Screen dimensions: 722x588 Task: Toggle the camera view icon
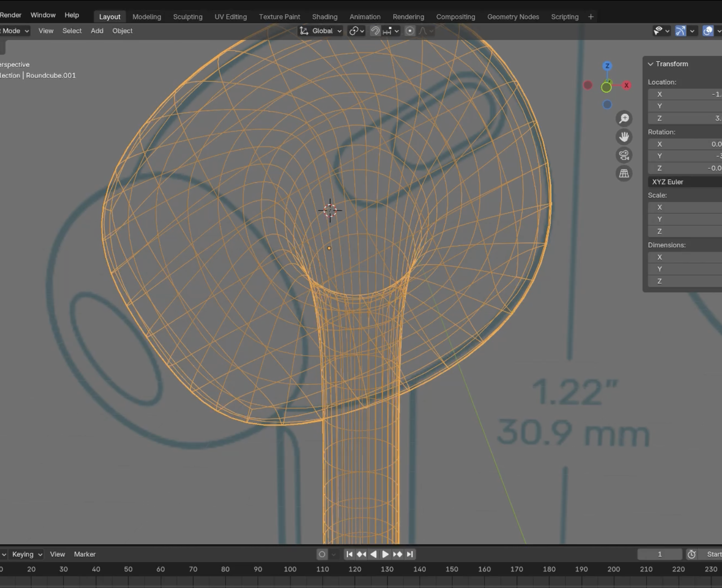click(x=624, y=155)
